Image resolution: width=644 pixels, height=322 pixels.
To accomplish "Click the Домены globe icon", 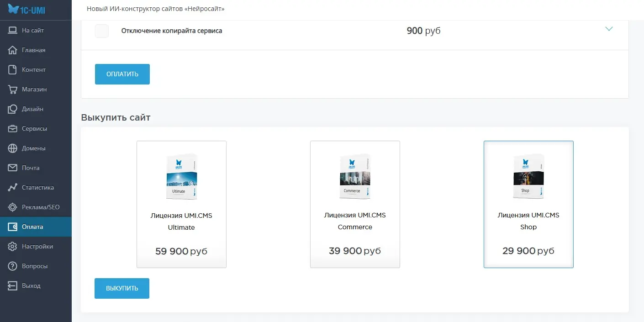I will 13,148.
